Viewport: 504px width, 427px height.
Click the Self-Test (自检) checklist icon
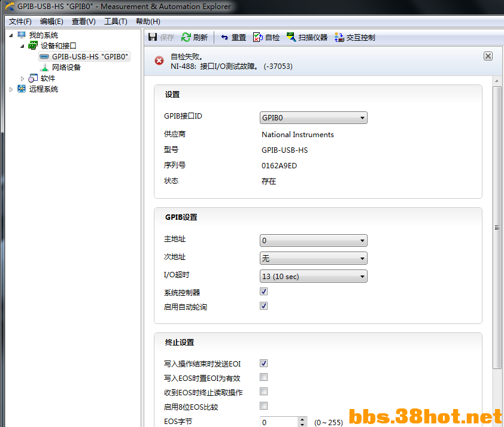[258, 37]
